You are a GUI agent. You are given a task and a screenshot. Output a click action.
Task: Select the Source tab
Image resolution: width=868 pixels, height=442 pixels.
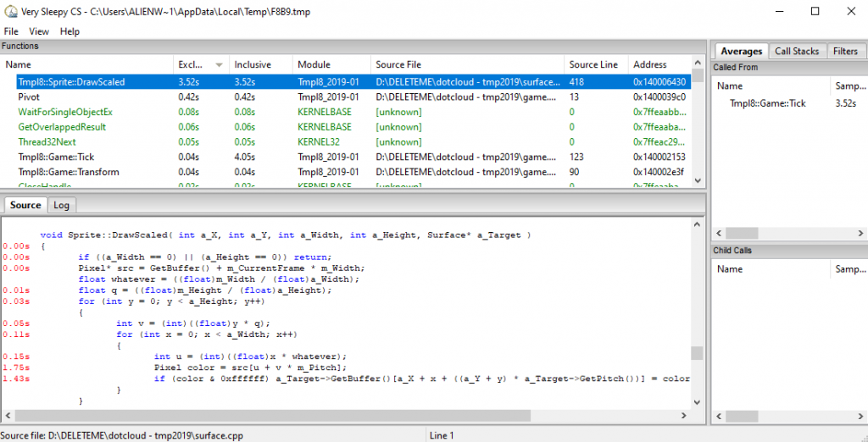(x=25, y=205)
